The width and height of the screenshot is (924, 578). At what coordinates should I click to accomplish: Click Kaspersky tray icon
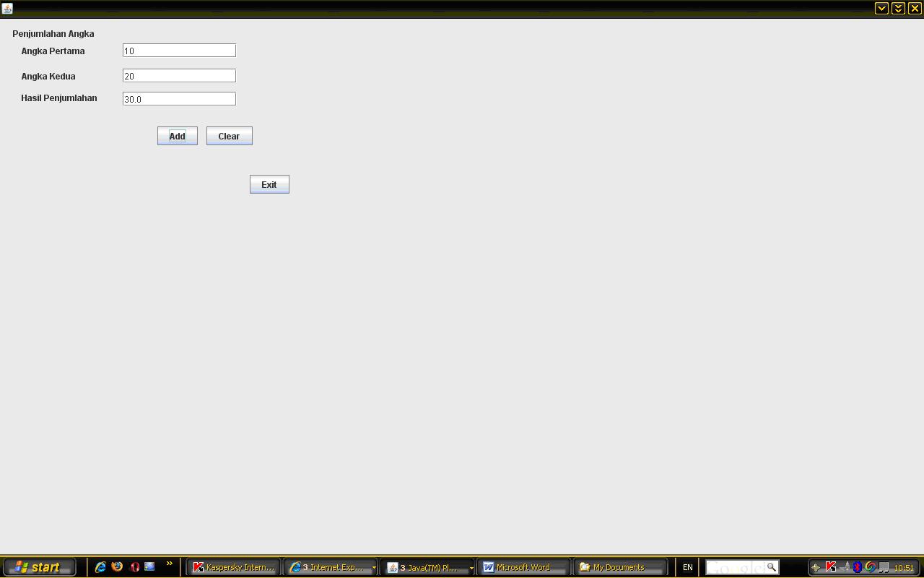pyautogui.click(x=831, y=567)
